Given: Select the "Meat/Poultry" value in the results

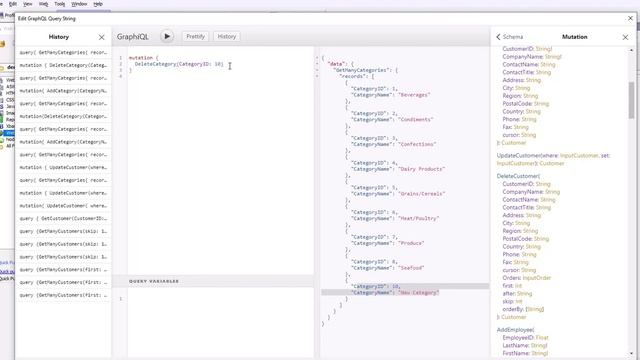Looking at the screenshot, I should (x=418, y=218).
